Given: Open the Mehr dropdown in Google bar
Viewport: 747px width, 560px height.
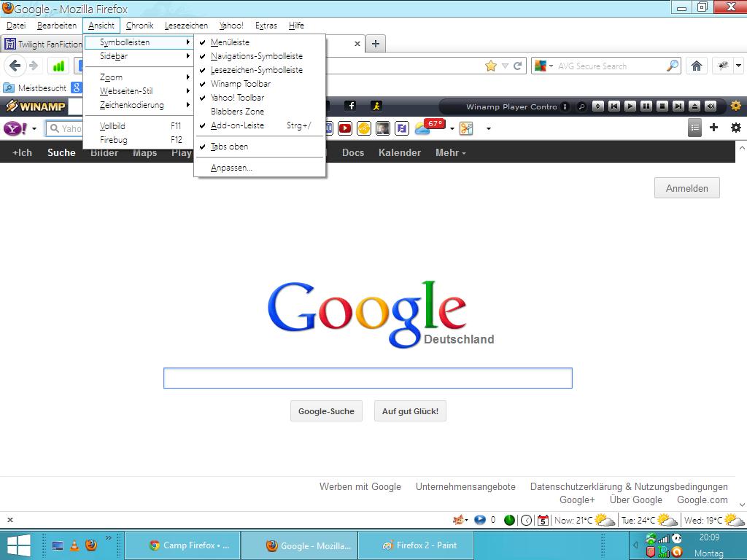Looking at the screenshot, I should [450, 152].
